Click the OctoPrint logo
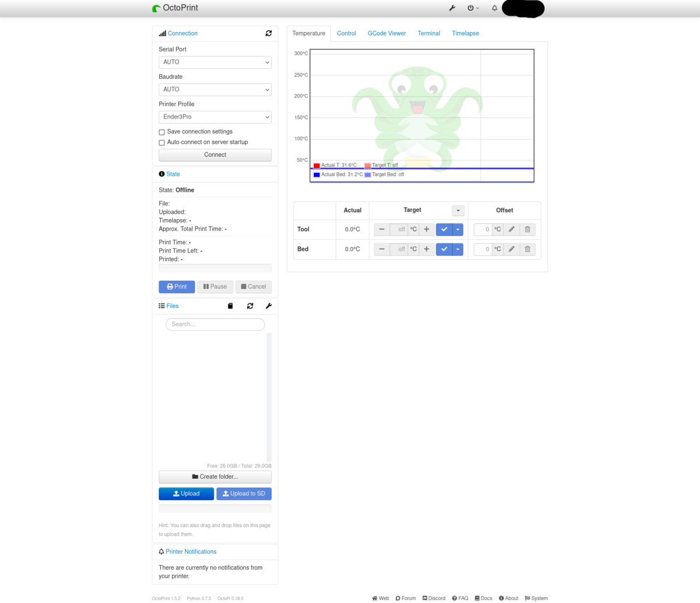The width and height of the screenshot is (700, 603). pyautogui.click(x=175, y=8)
